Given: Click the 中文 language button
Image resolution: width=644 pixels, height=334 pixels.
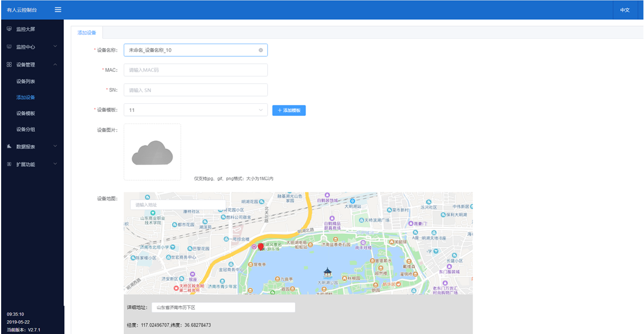Looking at the screenshot, I should pyautogui.click(x=625, y=10).
